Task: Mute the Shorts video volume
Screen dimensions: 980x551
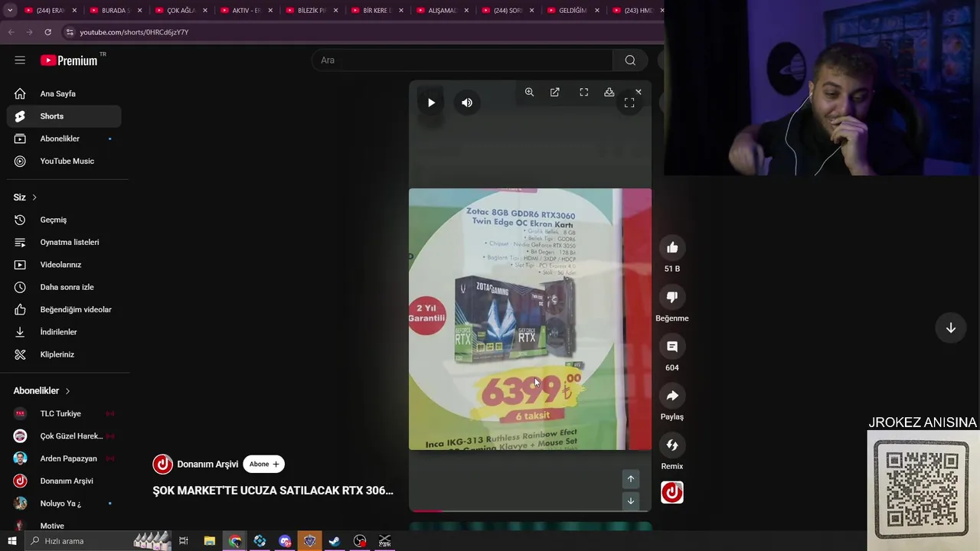Action: pos(467,103)
